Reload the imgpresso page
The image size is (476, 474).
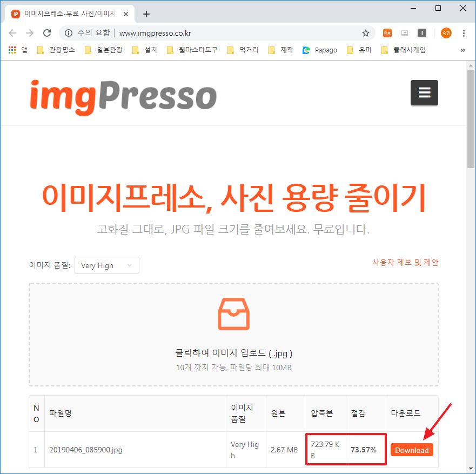(x=47, y=33)
